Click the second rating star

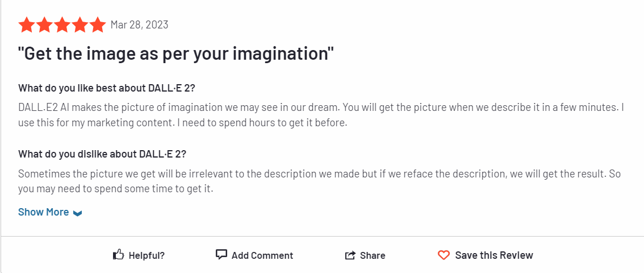44,25
